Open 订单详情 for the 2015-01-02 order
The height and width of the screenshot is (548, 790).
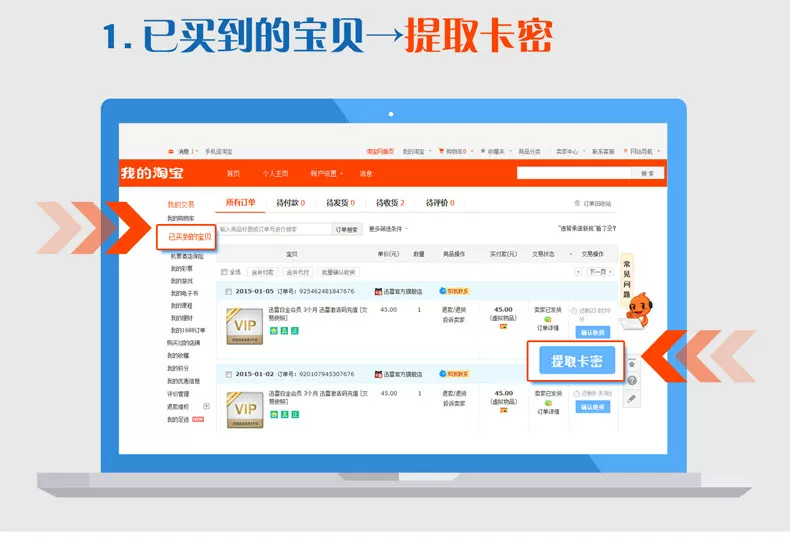(548, 412)
